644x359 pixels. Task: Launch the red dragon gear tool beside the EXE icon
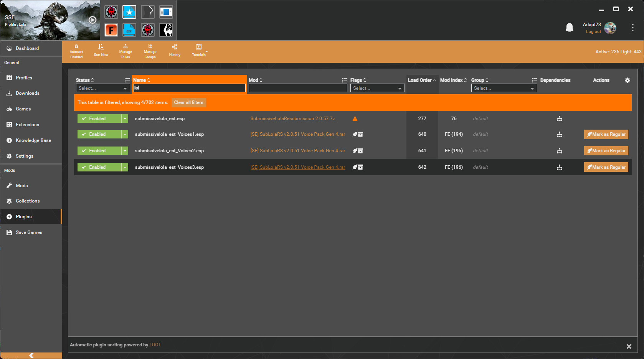[x=148, y=30]
